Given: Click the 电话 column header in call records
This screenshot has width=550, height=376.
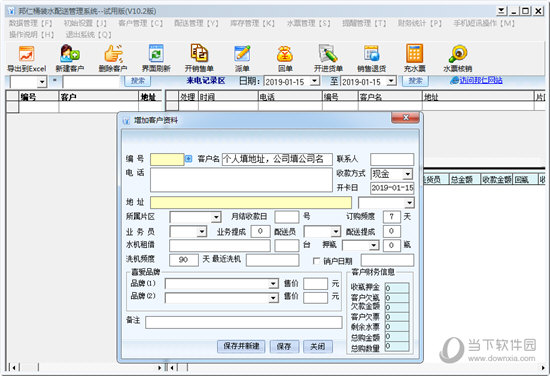Looking at the screenshot, I should tap(290, 97).
